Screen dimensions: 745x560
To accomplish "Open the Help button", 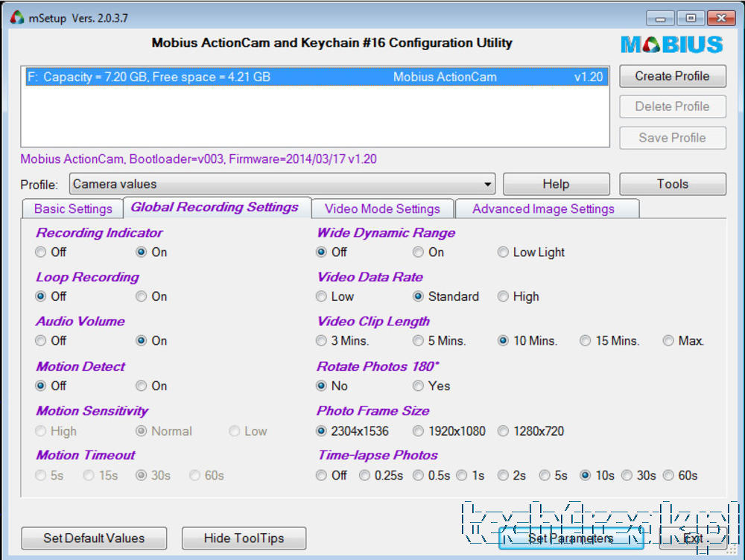I will click(556, 184).
